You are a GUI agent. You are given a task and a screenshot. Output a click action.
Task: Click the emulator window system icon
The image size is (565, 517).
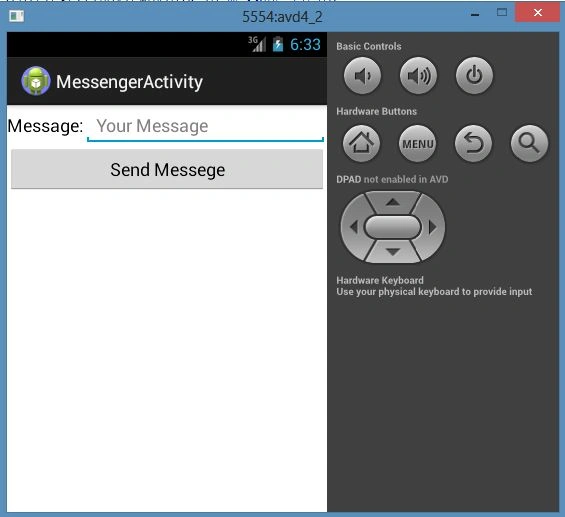[x=17, y=16]
